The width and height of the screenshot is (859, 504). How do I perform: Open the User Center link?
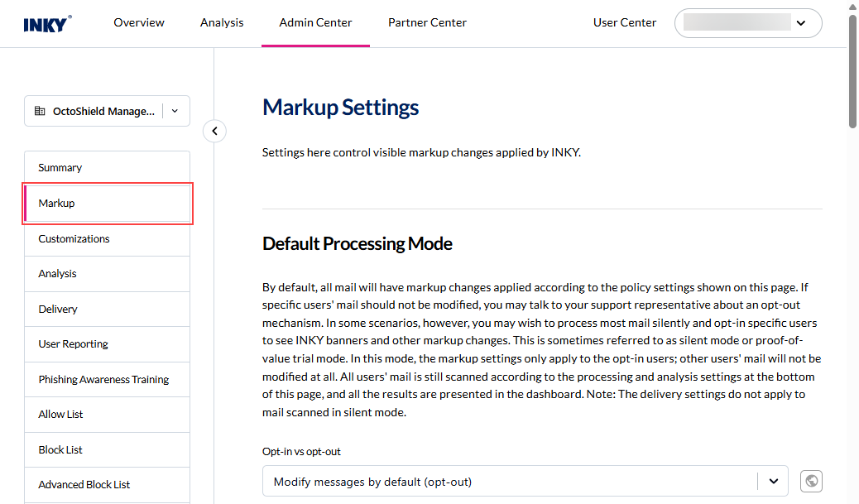tap(625, 23)
